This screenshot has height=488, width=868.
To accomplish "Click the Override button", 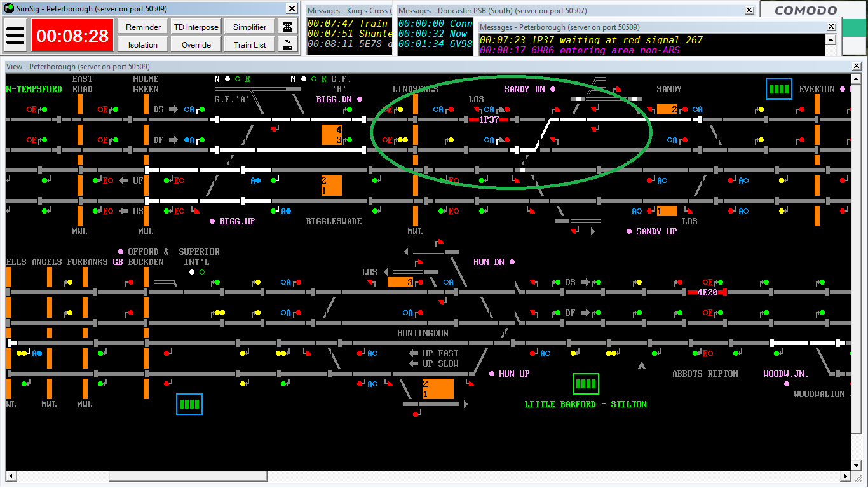I will pos(196,44).
